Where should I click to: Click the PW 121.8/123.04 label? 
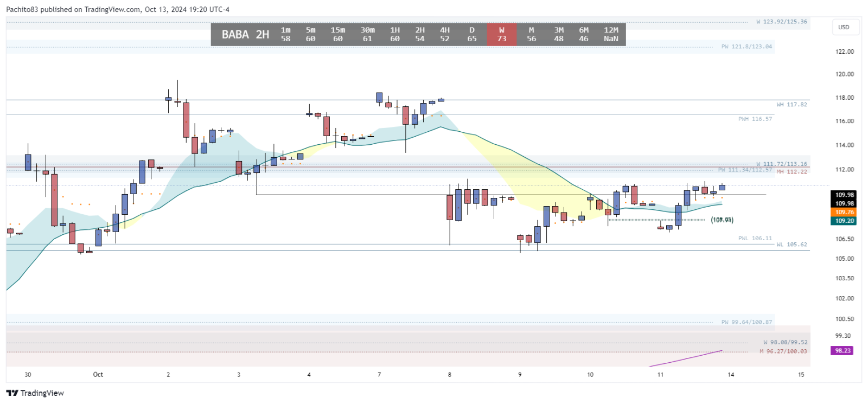pyautogui.click(x=746, y=47)
